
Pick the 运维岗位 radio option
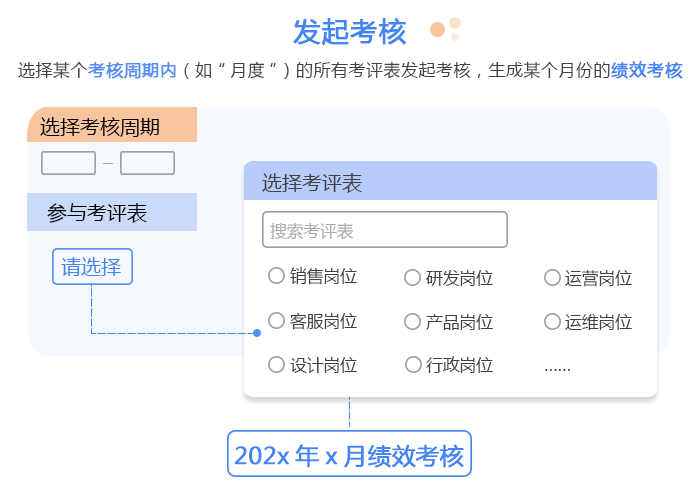[x=552, y=321]
